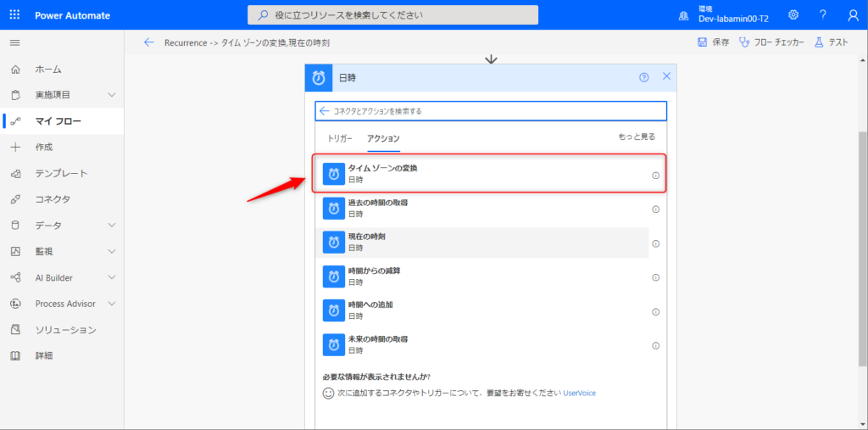Open the settings gear icon
The width and height of the screenshot is (868, 430).
coord(793,15)
